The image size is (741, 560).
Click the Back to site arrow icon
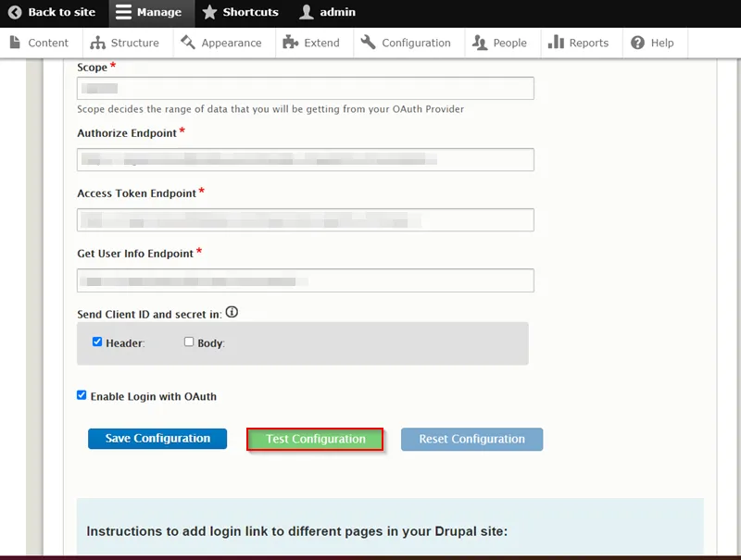pos(15,13)
